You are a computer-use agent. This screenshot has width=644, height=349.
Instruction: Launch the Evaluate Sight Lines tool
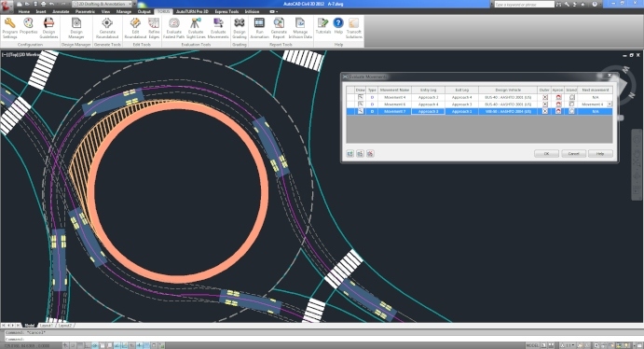tap(196, 28)
